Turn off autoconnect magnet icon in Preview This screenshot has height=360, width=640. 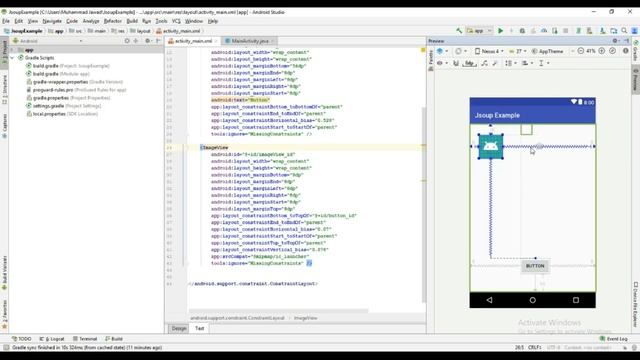tap(456, 63)
